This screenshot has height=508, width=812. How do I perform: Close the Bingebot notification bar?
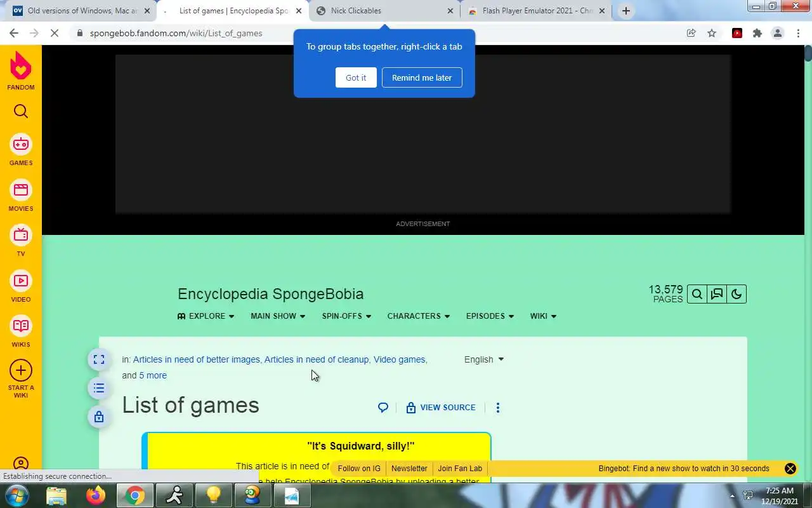790,469
